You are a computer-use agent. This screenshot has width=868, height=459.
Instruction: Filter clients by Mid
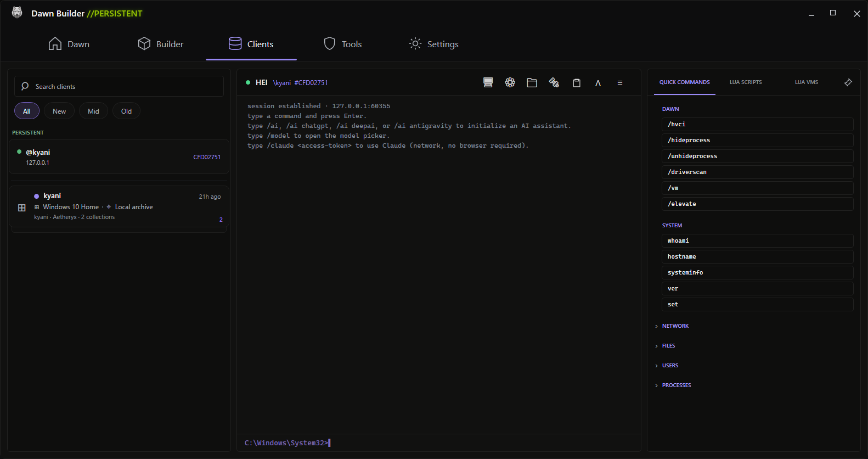[94, 111]
